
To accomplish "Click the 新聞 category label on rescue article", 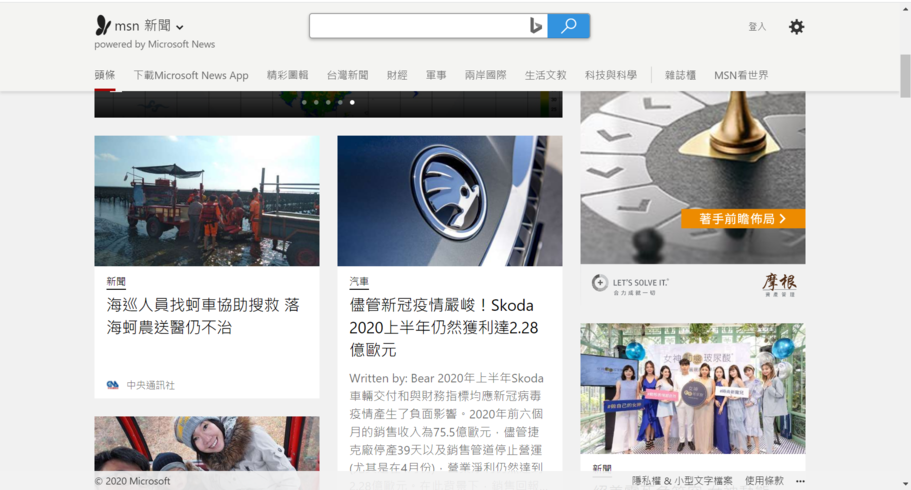I will [x=116, y=282].
